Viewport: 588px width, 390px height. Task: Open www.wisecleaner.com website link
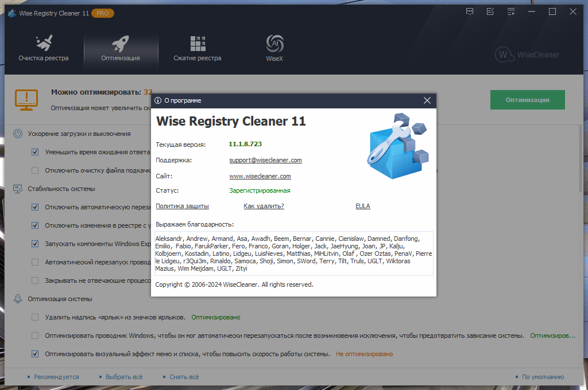(260, 176)
